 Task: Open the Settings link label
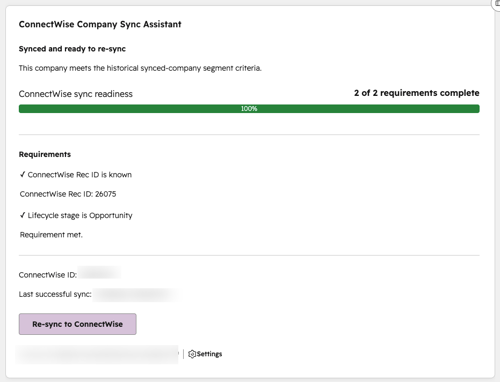[x=209, y=354]
